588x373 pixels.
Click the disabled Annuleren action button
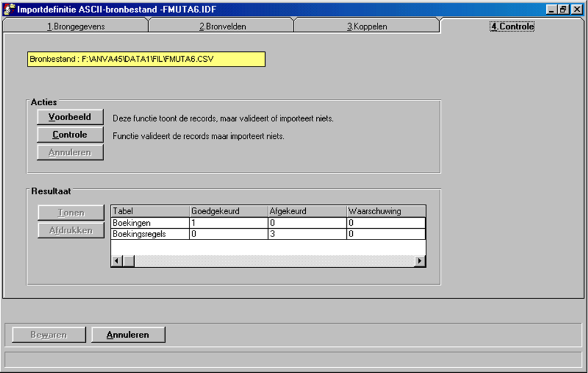tap(69, 152)
